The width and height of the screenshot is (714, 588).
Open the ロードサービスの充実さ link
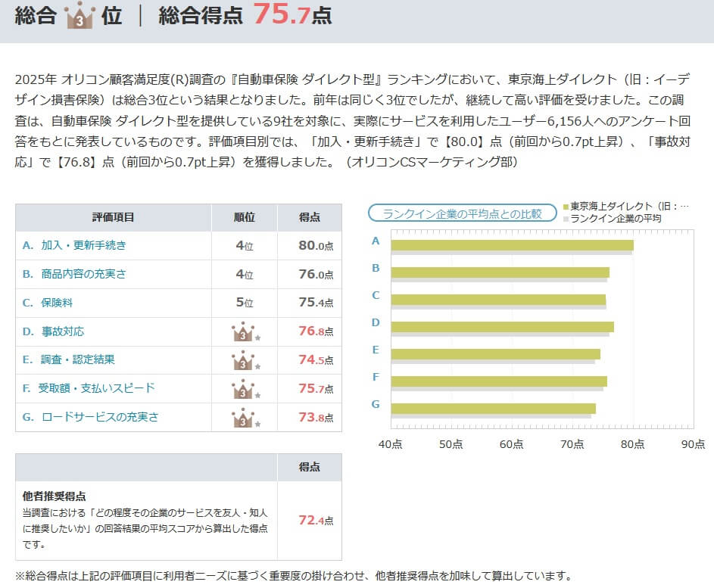90,417
